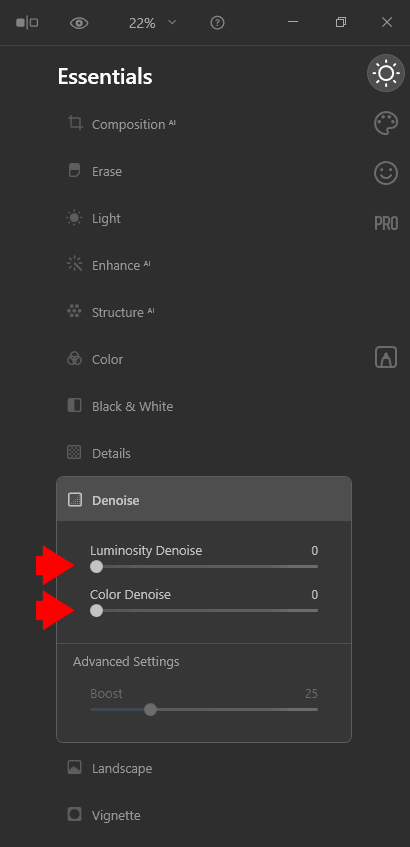Open the Creative palette icon tab
410x847 pixels.
(x=386, y=123)
